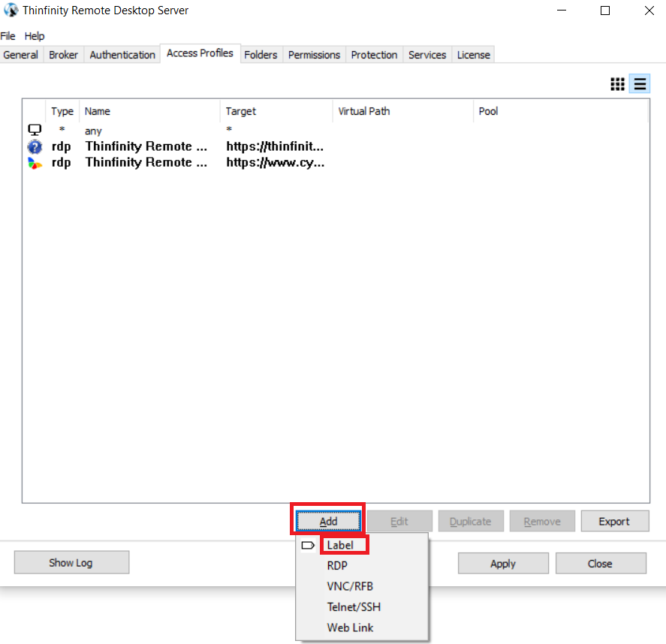The image size is (666, 644).
Task: Select RDP from the Add menu
Action: (x=337, y=565)
